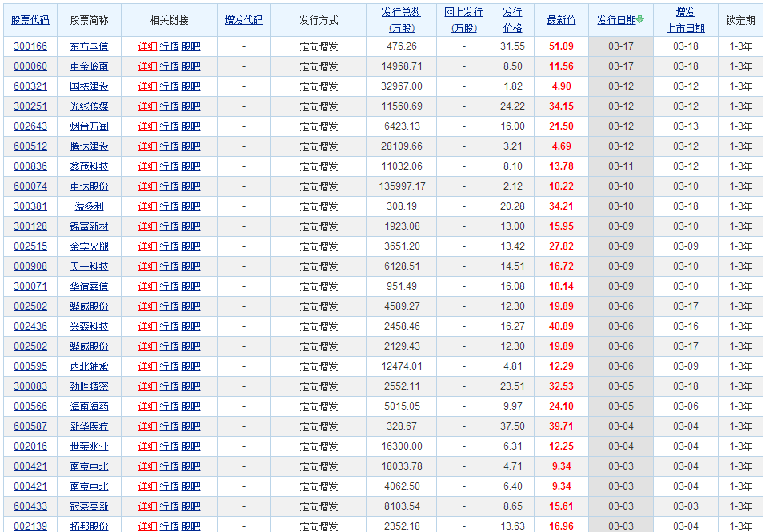The width and height of the screenshot is (773, 532).
Task: Open the 中金岭南 stock name link
Action: 89,66
